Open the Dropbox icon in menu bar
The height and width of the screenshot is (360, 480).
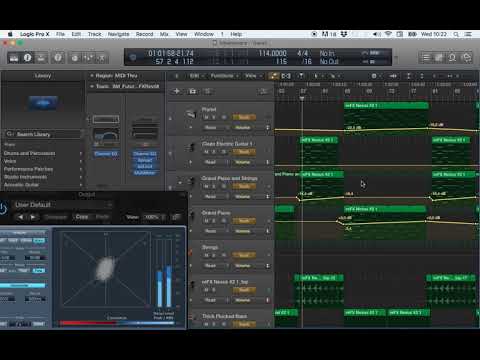(x=344, y=34)
